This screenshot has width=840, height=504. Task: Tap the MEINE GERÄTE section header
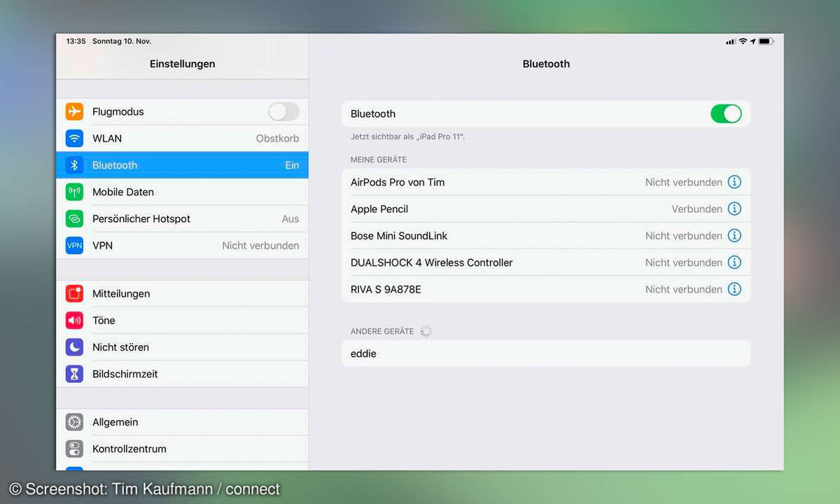pos(379,160)
